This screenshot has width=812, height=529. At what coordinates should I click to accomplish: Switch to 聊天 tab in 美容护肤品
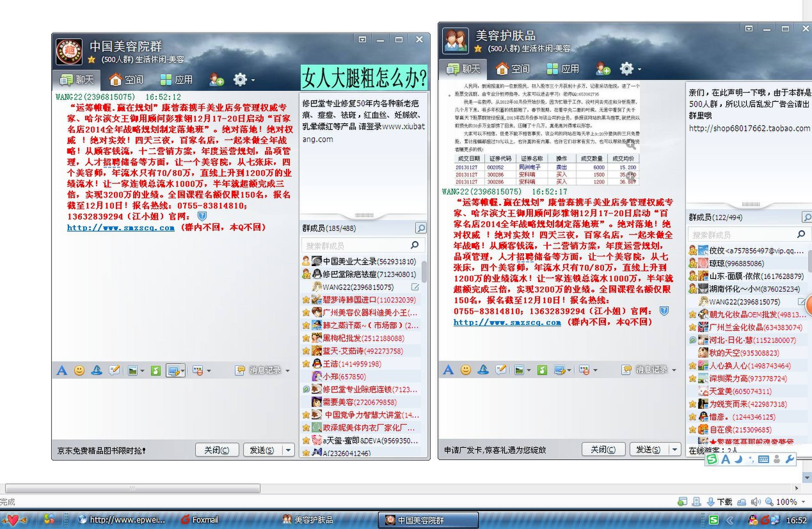463,69
